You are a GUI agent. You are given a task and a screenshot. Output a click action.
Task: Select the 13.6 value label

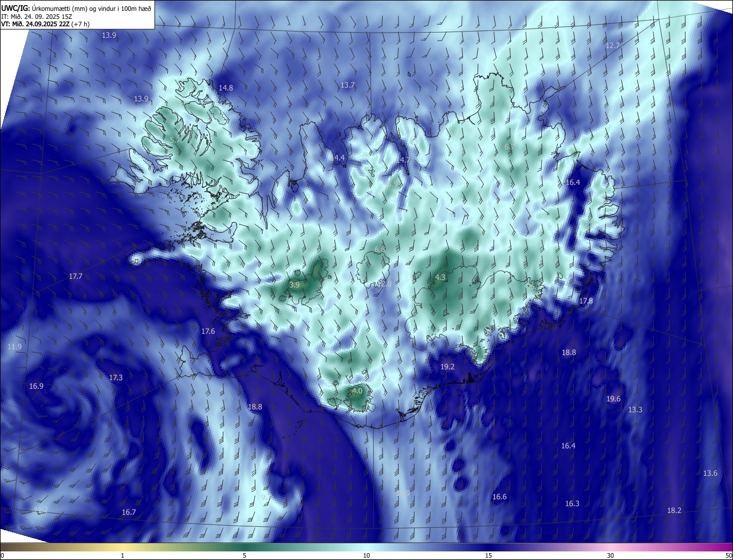[x=710, y=473]
